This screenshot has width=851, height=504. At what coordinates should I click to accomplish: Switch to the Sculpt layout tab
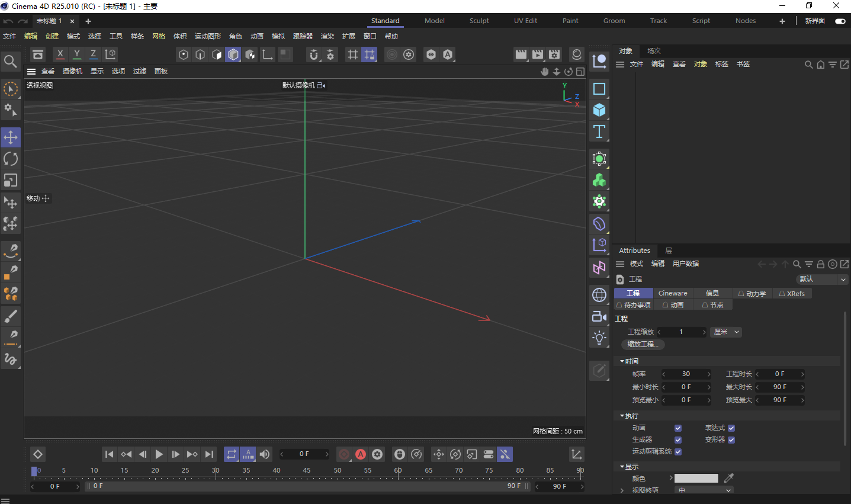click(x=479, y=21)
